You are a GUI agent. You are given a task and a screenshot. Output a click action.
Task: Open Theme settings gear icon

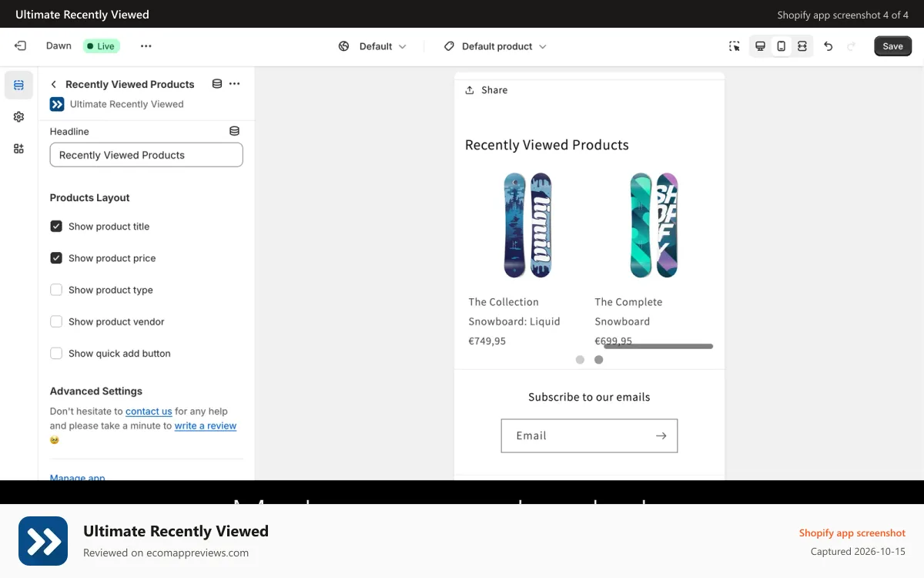click(x=18, y=116)
